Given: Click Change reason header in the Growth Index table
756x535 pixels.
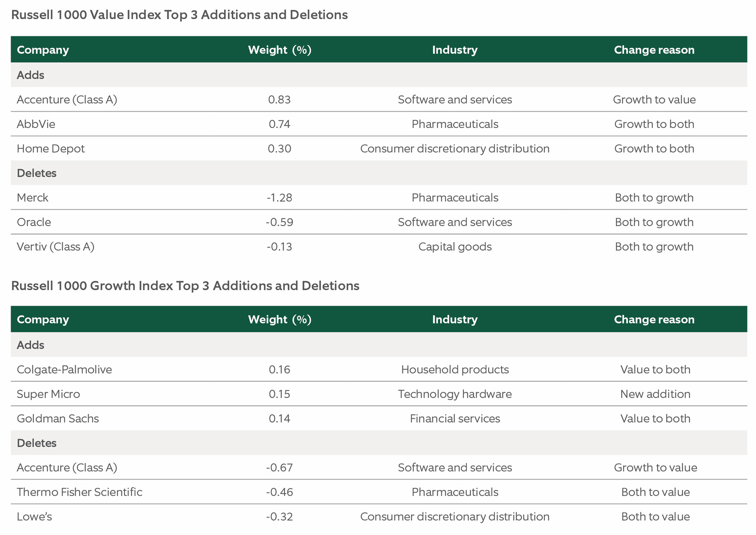Looking at the screenshot, I should [x=654, y=319].
